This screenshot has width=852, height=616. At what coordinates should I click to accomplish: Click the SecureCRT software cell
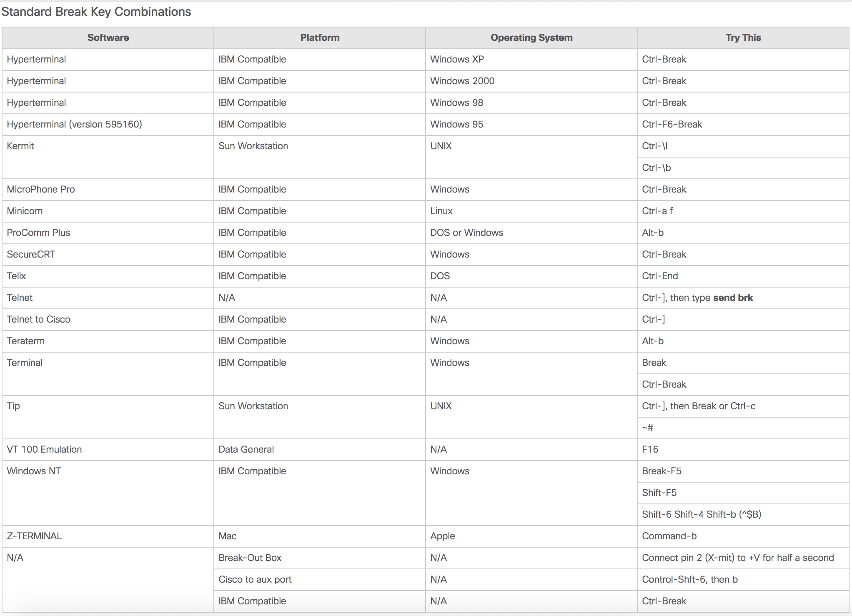point(31,254)
